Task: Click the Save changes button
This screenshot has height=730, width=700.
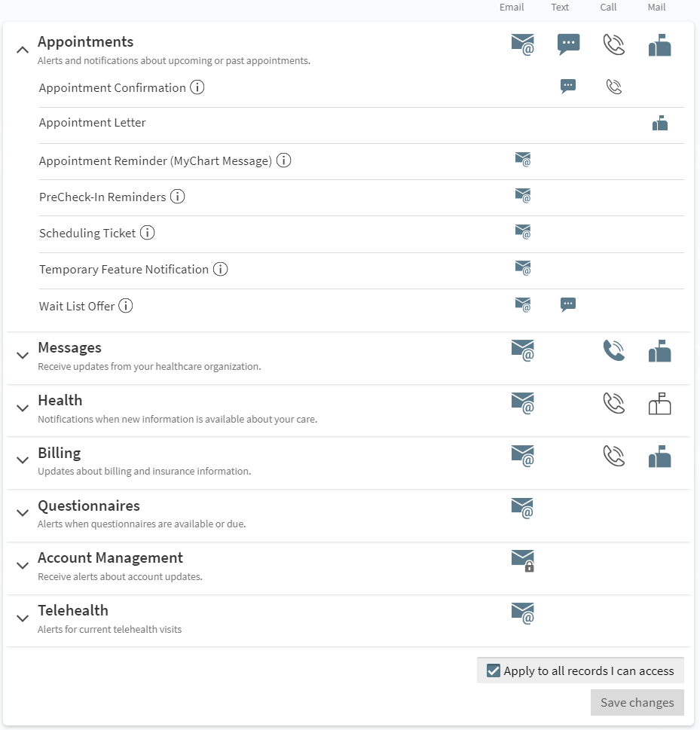Action: [x=637, y=702]
